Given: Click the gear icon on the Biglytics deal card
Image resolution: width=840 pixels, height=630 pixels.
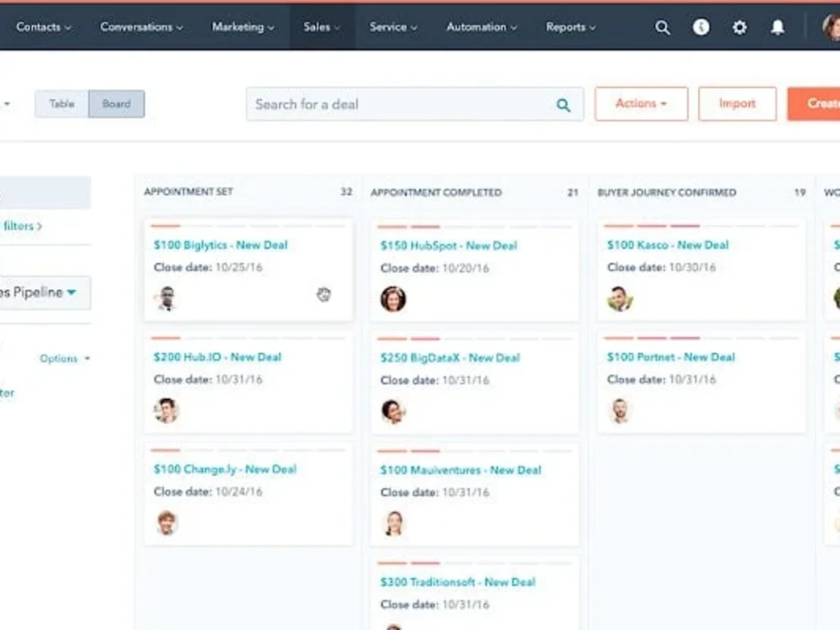Looking at the screenshot, I should [x=324, y=295].
